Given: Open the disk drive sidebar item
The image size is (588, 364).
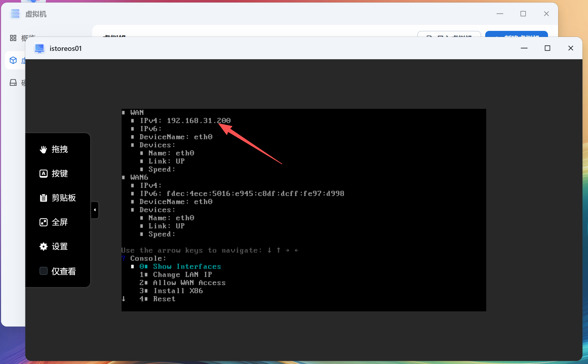Looking at the screenshot, I should (13, 83).
